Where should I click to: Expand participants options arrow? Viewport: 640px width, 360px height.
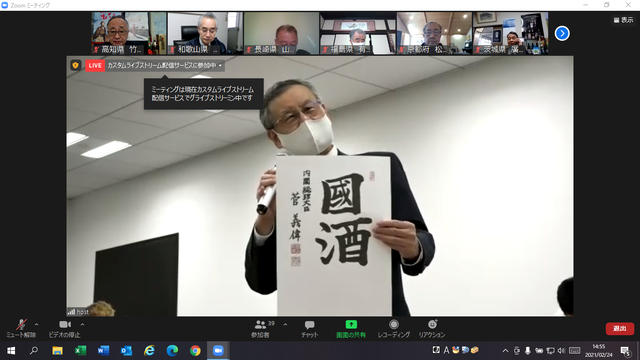pyautogui.click(x=285, y=325)
